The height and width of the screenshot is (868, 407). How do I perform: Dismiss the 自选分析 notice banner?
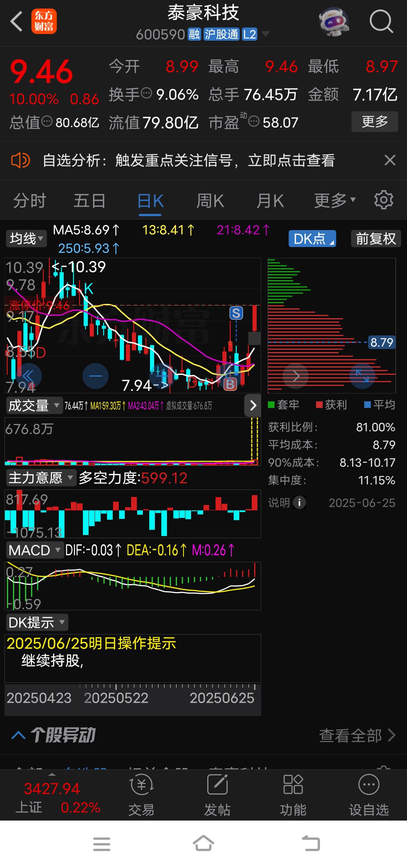pos(390,160)
